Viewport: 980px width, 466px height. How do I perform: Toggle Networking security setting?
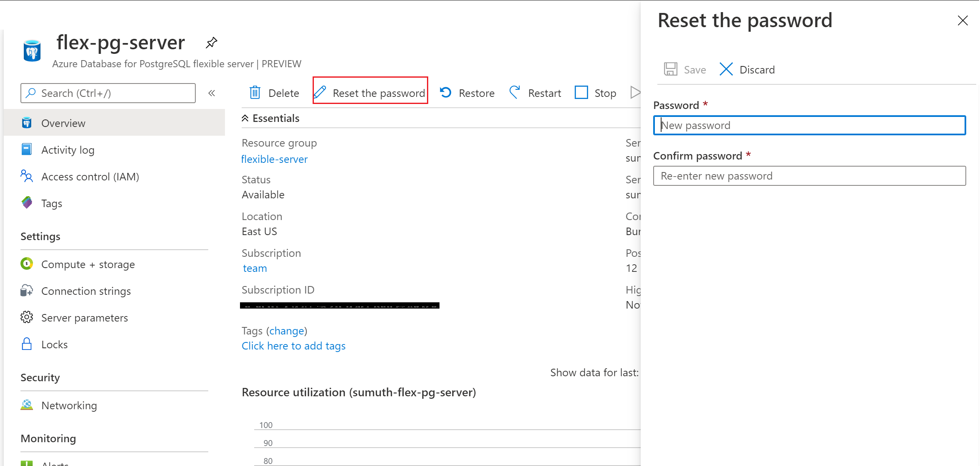(69, 405)
